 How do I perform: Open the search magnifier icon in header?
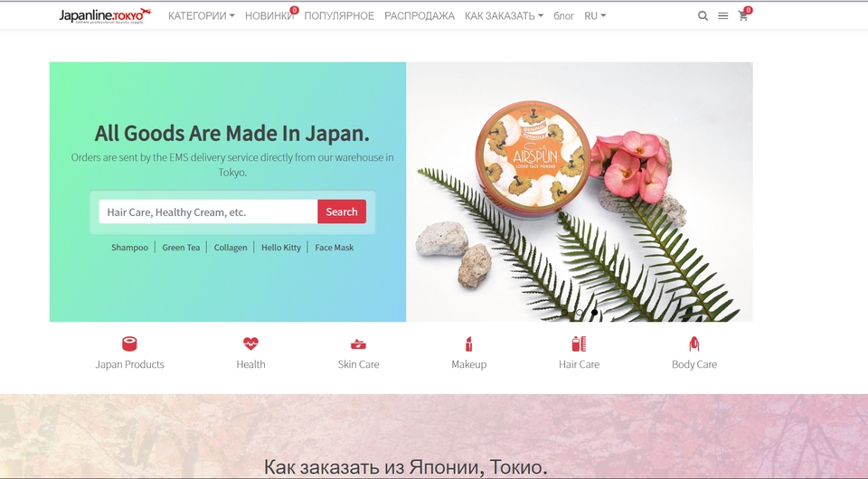pyautogui.click(x=703, y=16)
